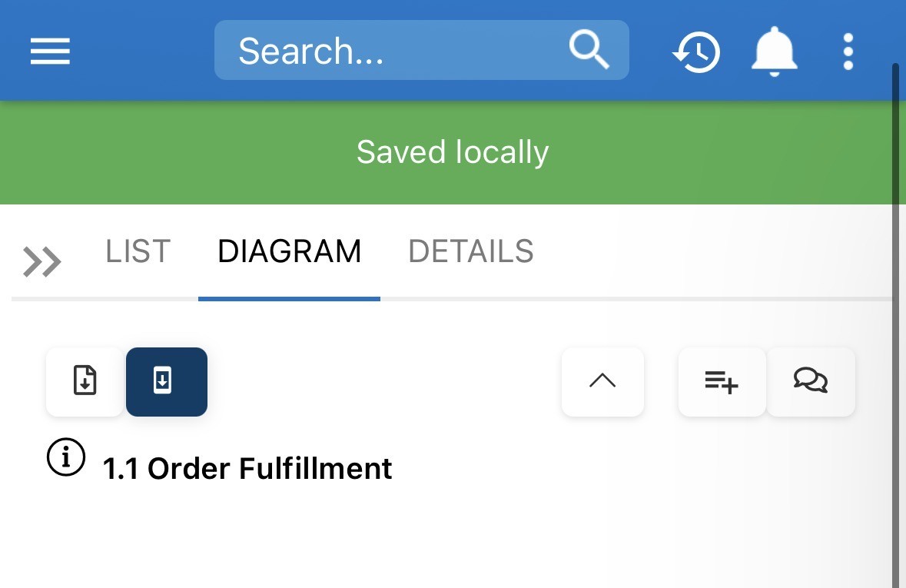906x588 pixels.
Task: Expand the side panel with double chevron
Action: 42,261
